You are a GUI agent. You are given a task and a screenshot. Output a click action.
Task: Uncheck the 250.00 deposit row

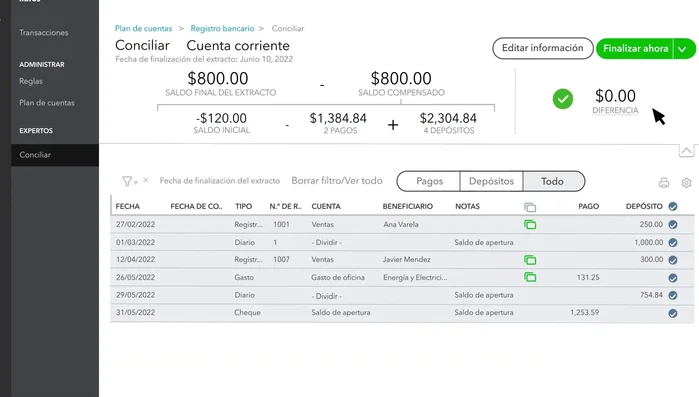tap(673, 225)
